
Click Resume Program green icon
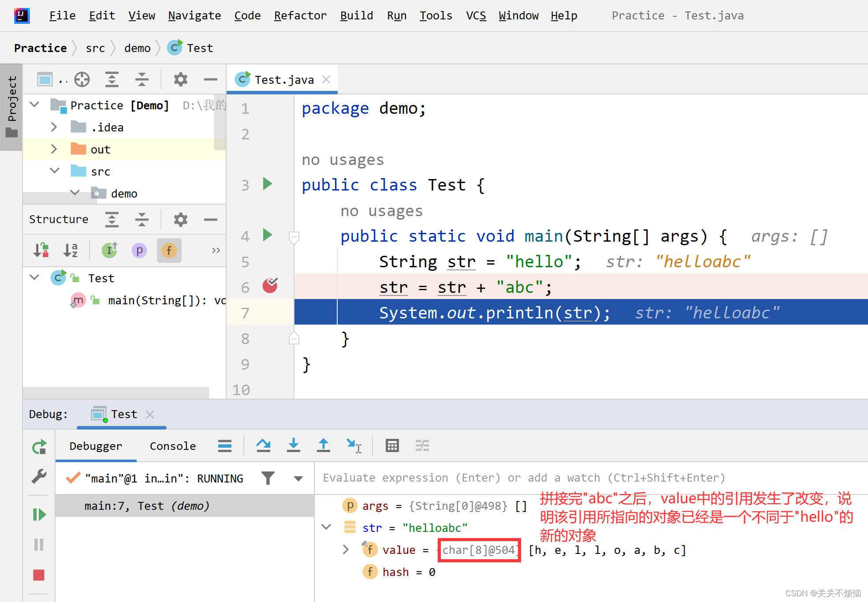pyautogui.click(x=39, y=514)
